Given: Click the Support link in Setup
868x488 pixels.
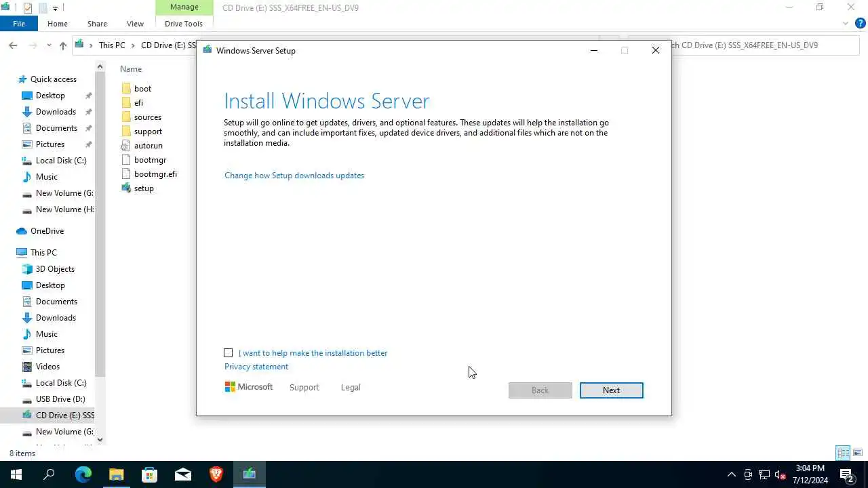Looking at the screenshot, I should point(304,388).
